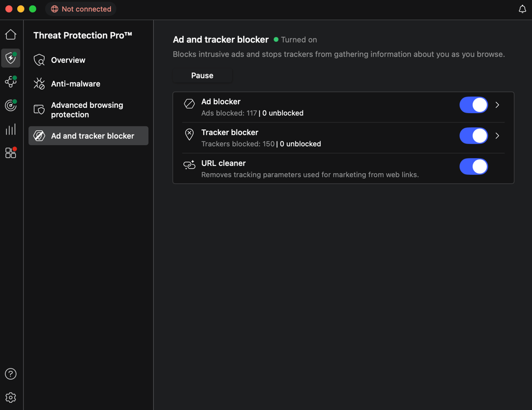532x410 pixels.
Task: Open Advanced browsing protection section
Action: 88,110
